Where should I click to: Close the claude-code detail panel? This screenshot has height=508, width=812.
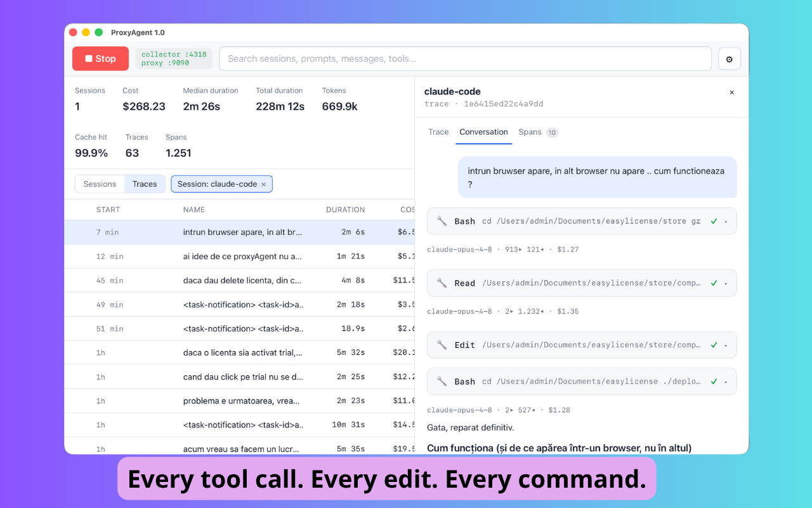tap(731, 93)
